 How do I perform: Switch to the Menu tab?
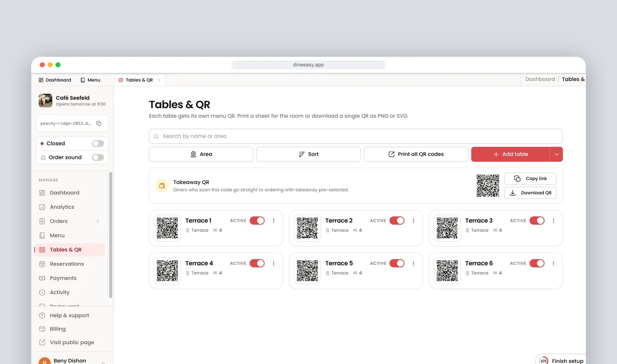click(90, 80)
